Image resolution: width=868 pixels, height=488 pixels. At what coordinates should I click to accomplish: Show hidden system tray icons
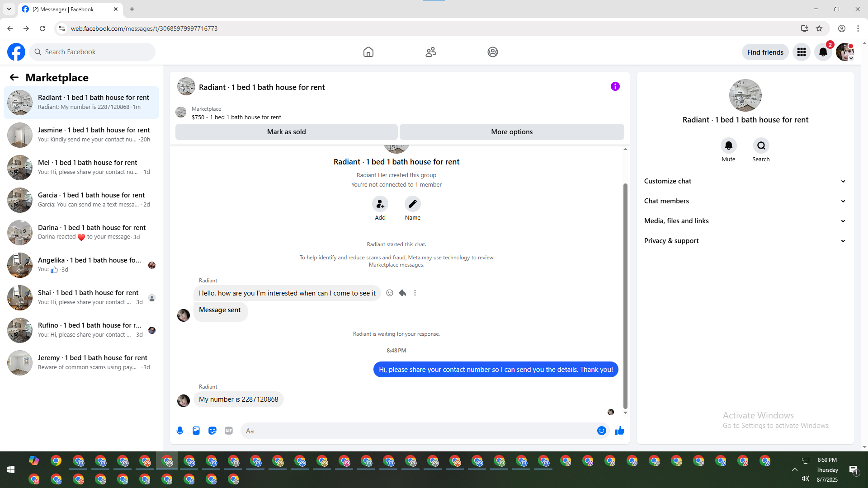point(794,469)
